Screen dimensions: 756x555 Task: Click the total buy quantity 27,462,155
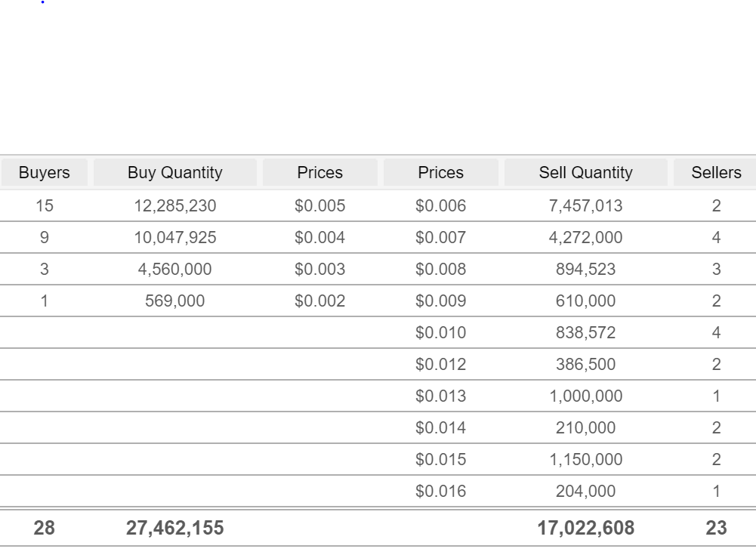[175, 528]
